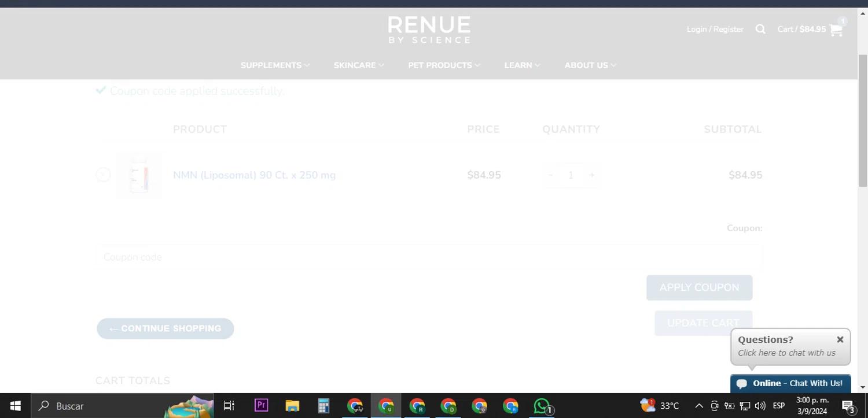Click the quantity number field

571,175
